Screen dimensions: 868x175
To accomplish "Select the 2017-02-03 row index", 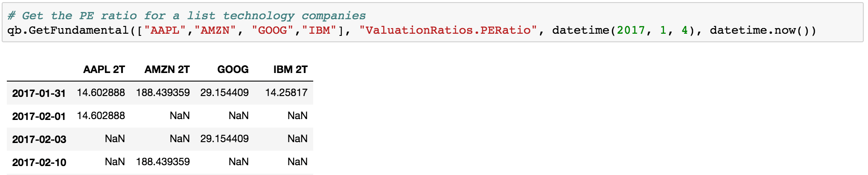I will 39,139.
